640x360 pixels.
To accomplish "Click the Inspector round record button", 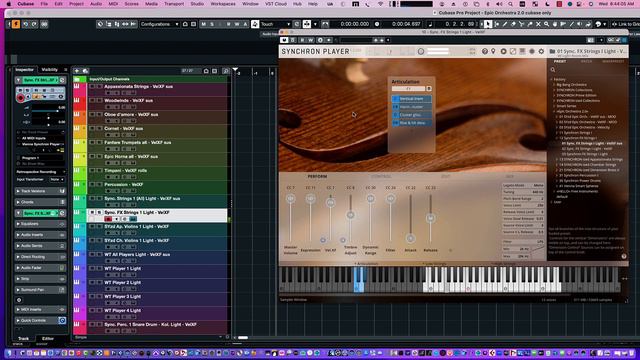I will 20,97.
